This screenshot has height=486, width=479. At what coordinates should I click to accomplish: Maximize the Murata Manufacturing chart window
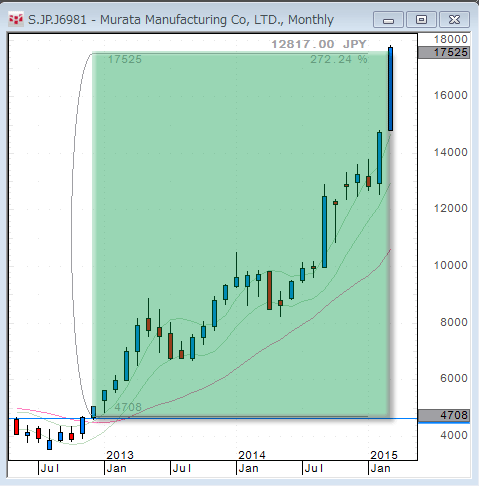[421, 20]
